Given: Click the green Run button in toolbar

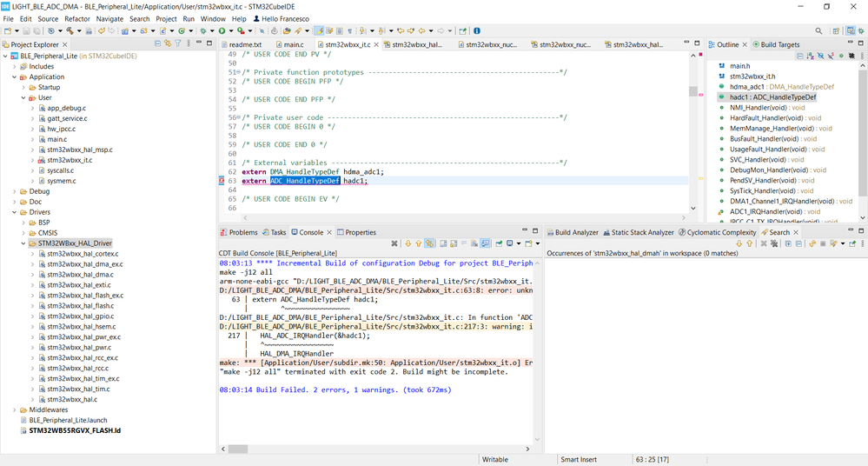Looking at the screenshot, I should coord(222,31).
